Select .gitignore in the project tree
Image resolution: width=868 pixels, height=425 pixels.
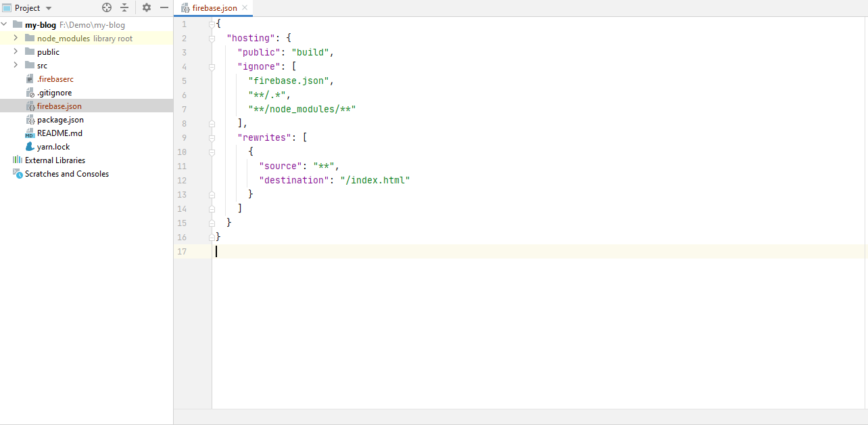pos(54,93)
